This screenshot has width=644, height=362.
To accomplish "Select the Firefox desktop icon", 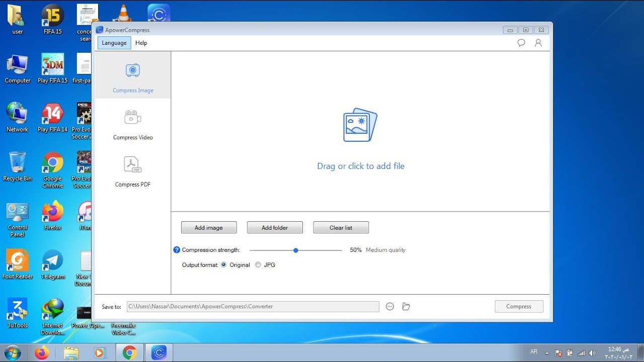I will [x=52, y=215].
